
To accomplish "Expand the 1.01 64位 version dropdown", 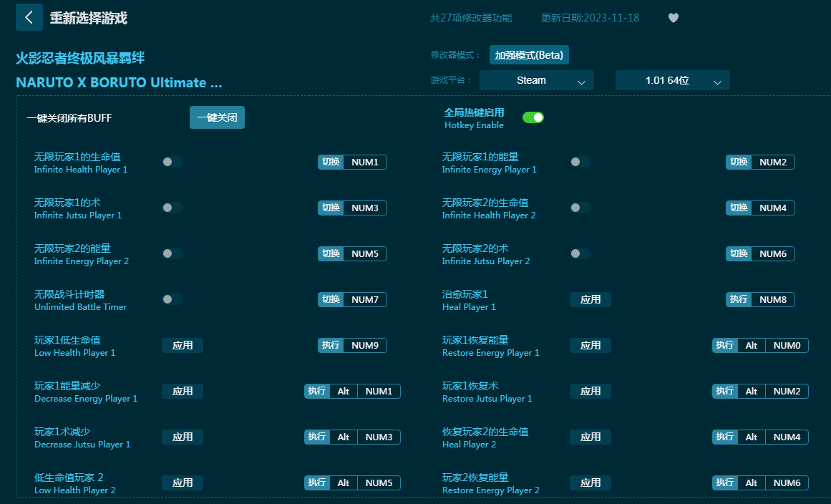I will click(x=672, y=81).
